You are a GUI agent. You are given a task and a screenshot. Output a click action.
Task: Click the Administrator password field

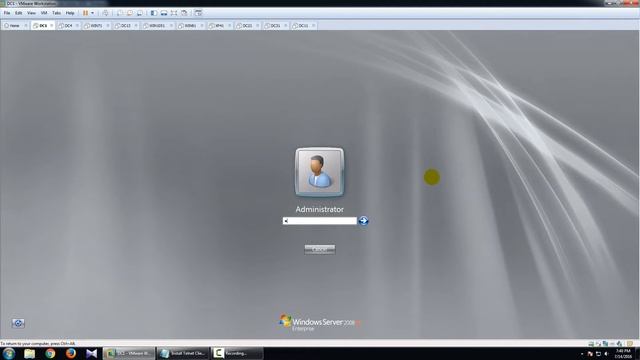[x=320, y=221]
